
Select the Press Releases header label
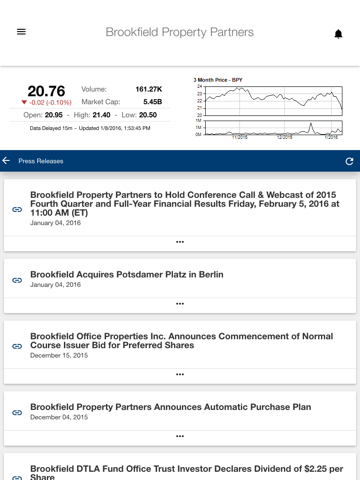pyautogui.click(x=41, y=161)
